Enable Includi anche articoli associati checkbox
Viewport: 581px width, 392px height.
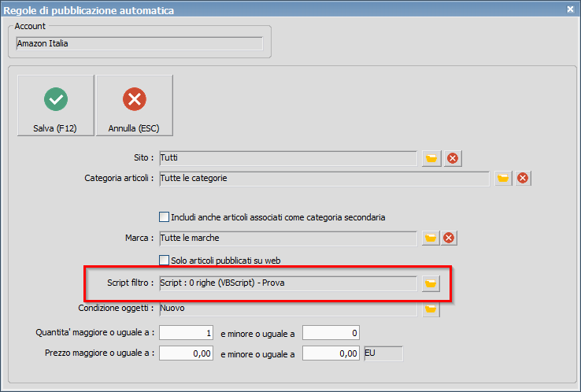point(164,216)
